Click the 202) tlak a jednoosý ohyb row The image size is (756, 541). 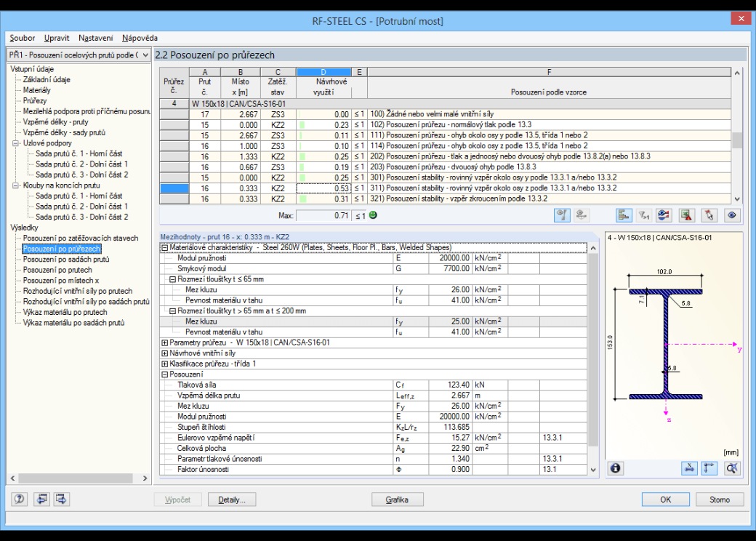(446, 157)
